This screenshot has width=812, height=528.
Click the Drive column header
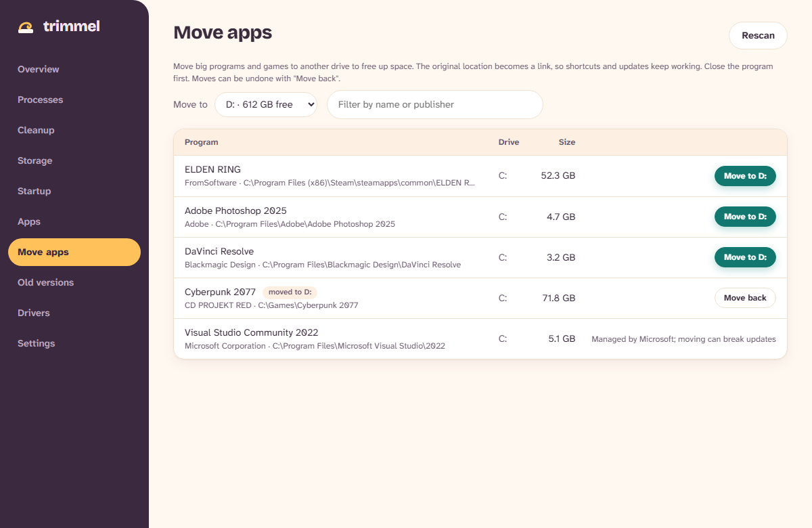[x=509, y=142]
